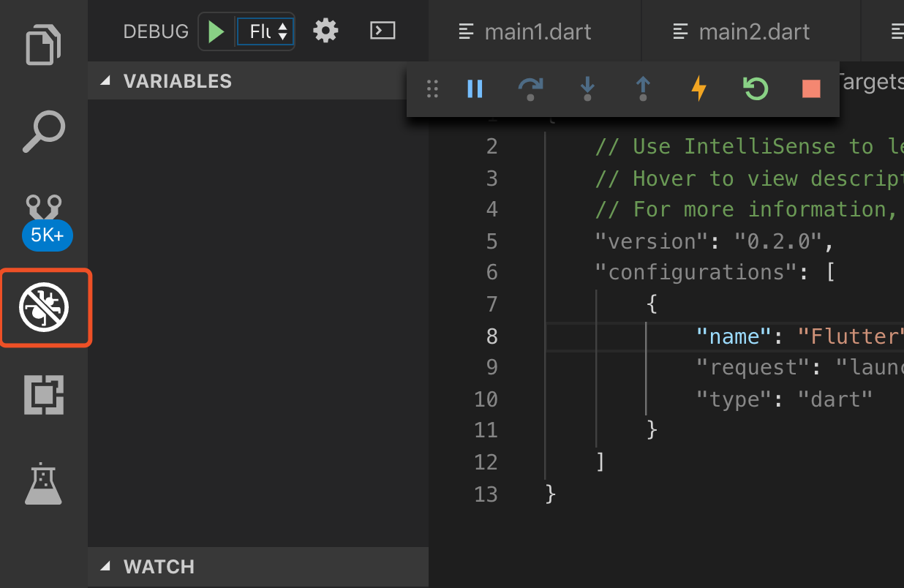904x588 pixels.
Task: Step Out of the current function
Action: (642, 88)
